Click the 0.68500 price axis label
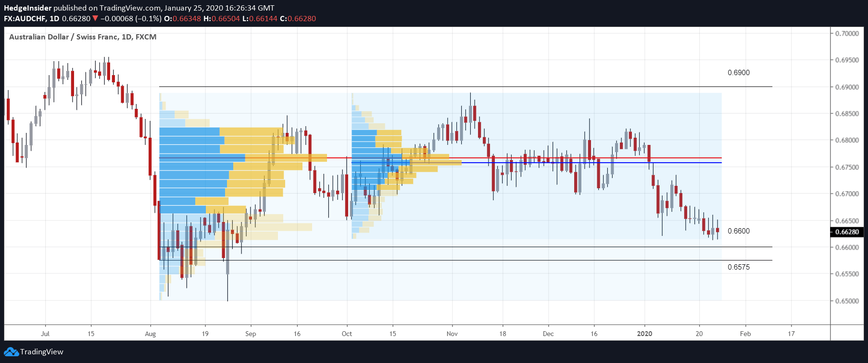868x363 pixels. 847,114
